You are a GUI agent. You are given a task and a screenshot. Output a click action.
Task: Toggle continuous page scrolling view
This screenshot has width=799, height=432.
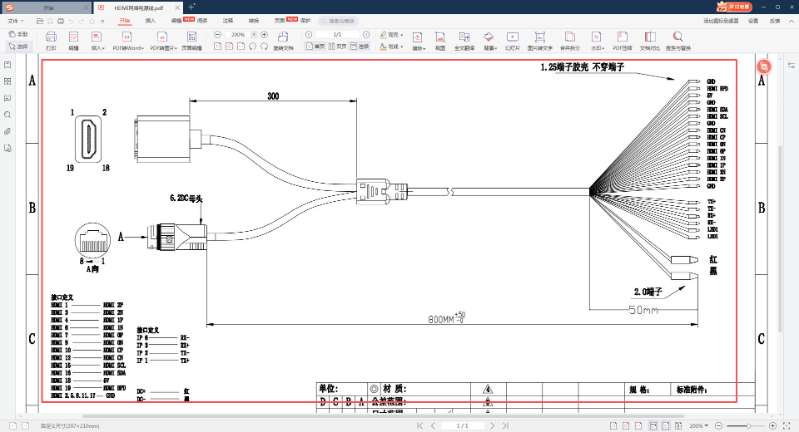tap(359, 46)
